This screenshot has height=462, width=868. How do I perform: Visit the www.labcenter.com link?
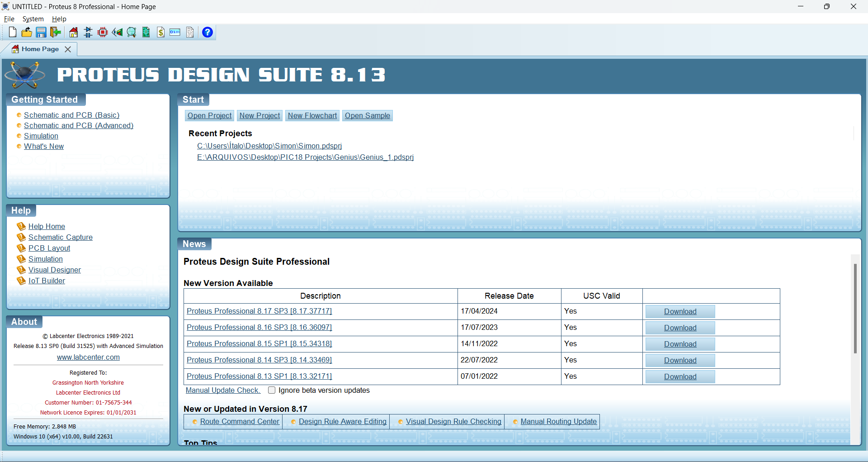coord(88,357)
